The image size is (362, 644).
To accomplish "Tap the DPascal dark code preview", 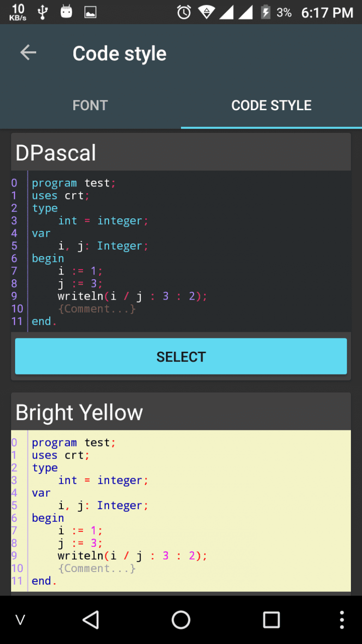I will click(x=181, y=251).
